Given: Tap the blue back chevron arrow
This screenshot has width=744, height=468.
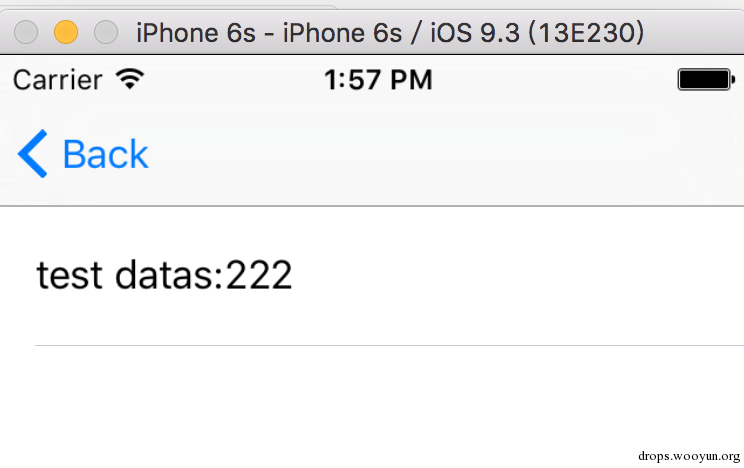Looking at the screenshot, I should 32,155.
